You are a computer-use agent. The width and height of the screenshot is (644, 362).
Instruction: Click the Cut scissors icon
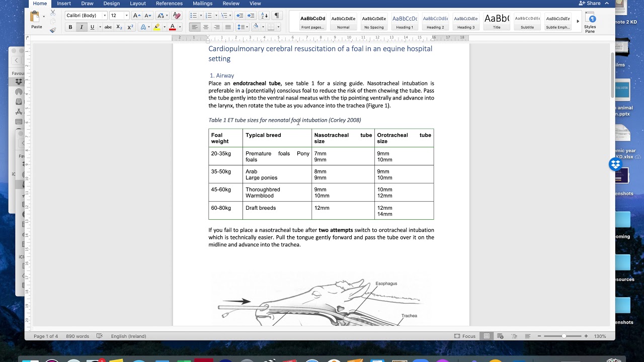53,12
